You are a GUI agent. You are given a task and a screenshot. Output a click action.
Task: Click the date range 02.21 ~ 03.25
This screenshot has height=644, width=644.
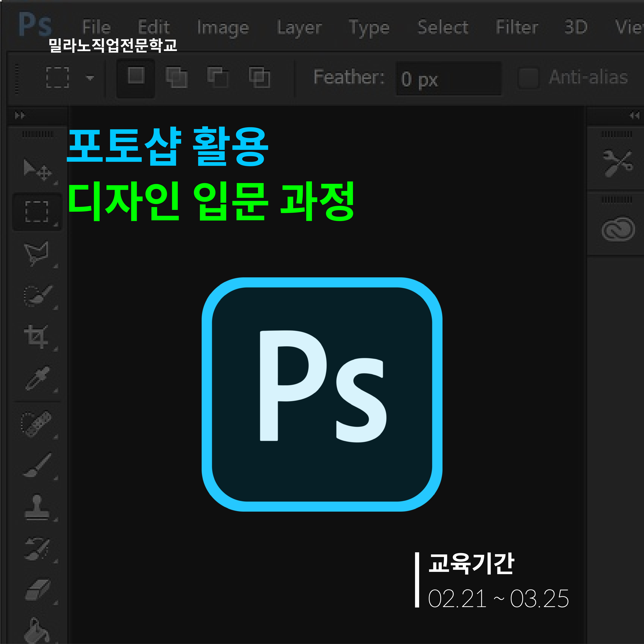click(x=498, y=599)
